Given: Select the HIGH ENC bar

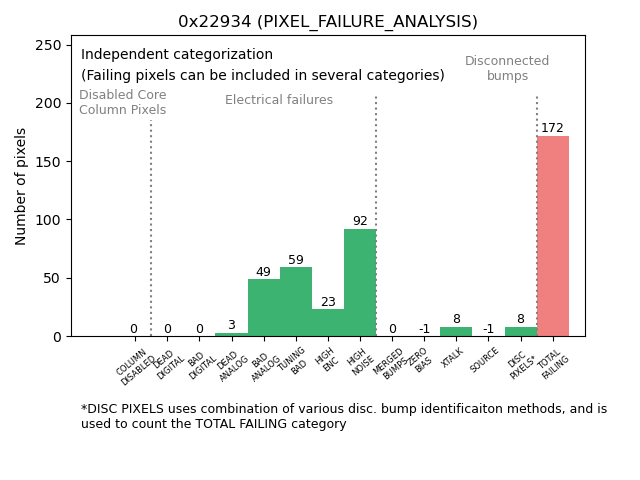Looking at the screenshot, I should click(328, 323).
